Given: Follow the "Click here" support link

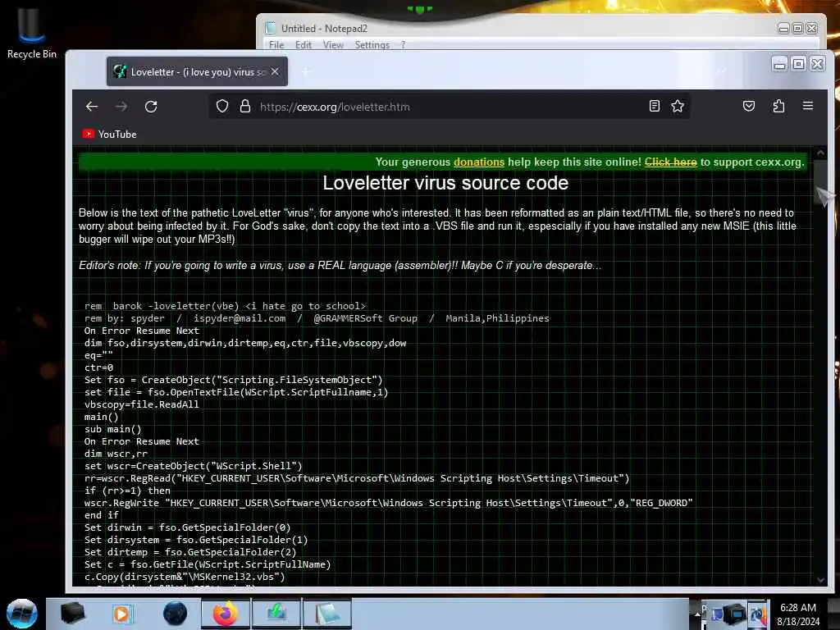Looking at the screenshot, I should [671, 162].
